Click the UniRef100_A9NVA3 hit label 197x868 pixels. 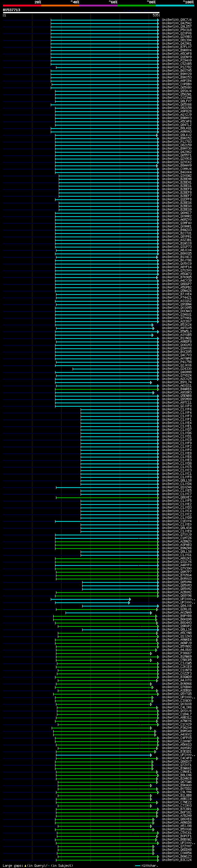click(x=176, y=132)
